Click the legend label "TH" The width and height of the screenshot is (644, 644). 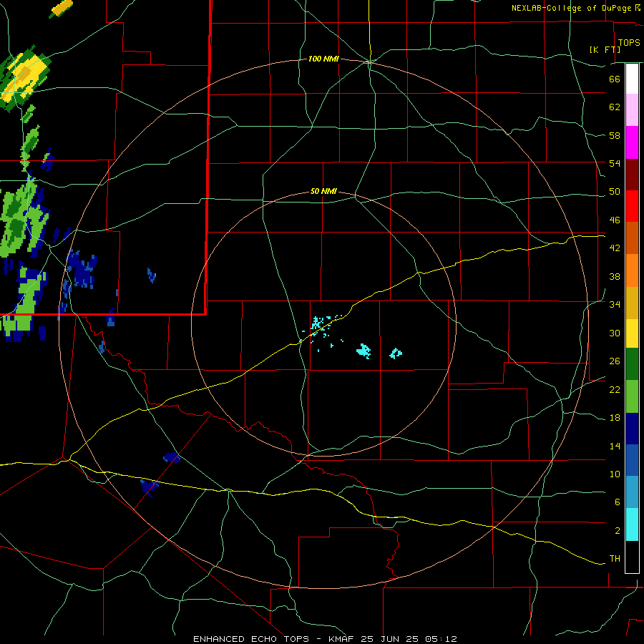(615, 559)
